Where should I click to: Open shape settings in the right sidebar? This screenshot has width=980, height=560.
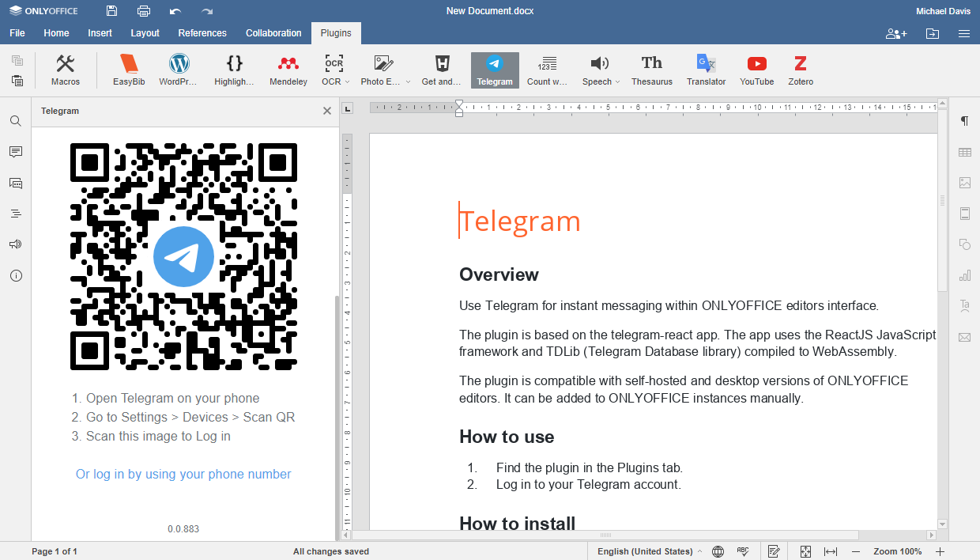pos(964,244)
